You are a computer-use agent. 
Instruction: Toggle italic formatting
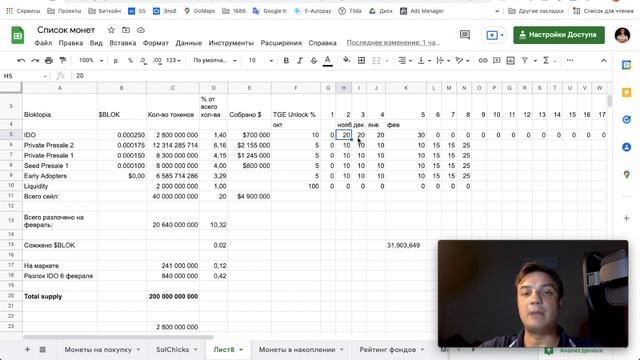(300, 60)
